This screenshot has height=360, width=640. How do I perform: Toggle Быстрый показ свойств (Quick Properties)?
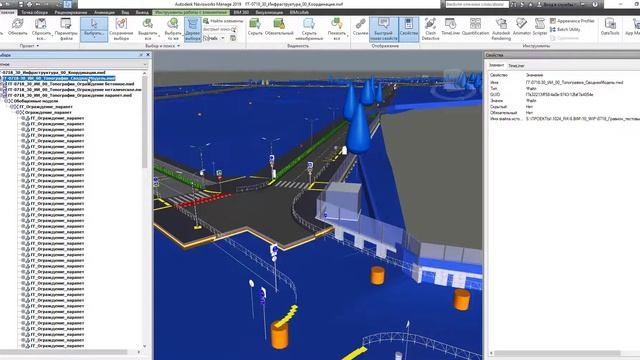(x=383, y=29)
